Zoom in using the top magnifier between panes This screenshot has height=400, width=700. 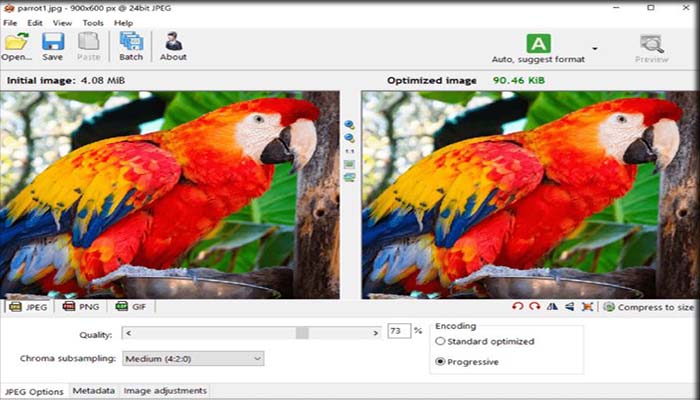(350, 125)
